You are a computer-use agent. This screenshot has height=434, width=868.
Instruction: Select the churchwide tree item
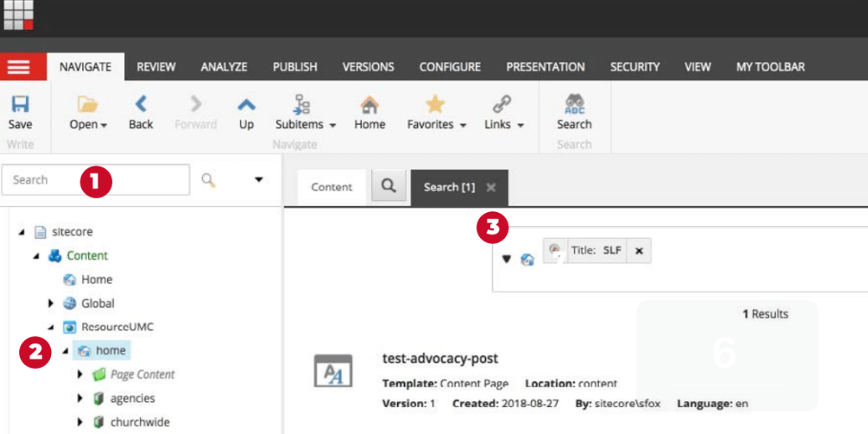click(140, 422)
